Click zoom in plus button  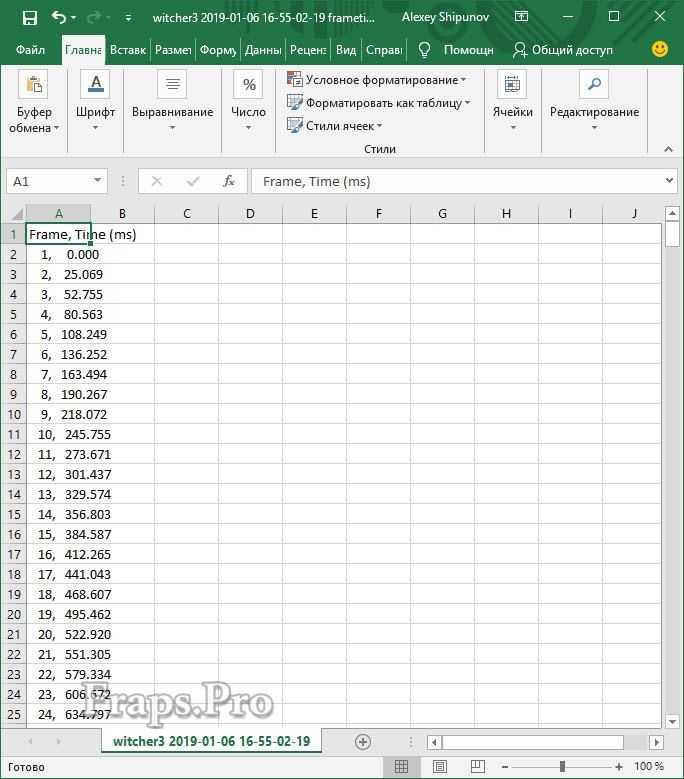618,767
